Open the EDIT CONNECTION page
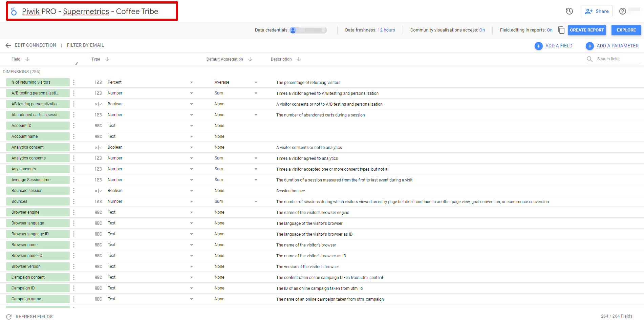The image size is (644, 323). pyautogui.click(x=35, y=45)
